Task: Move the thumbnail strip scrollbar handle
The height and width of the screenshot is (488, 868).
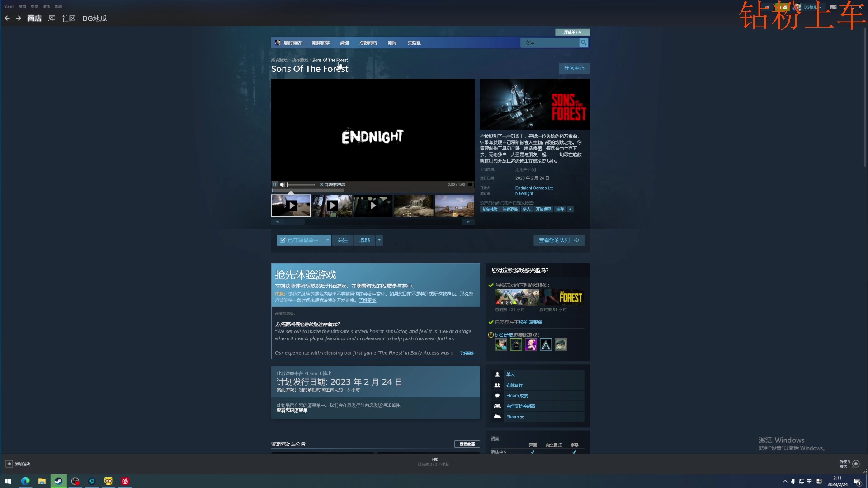Action: pyautogui.click(x=294, y=222)
